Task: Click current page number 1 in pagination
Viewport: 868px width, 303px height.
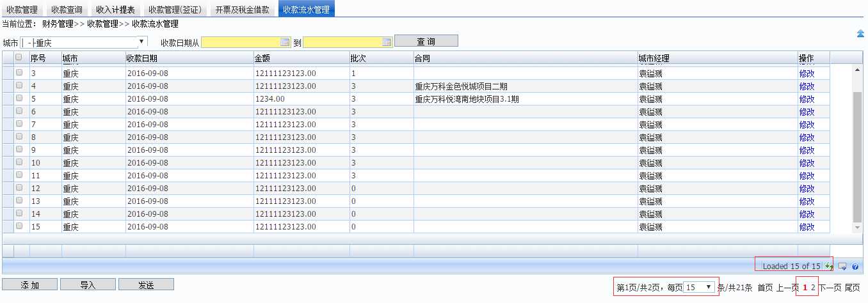Action: click(805, 288)
